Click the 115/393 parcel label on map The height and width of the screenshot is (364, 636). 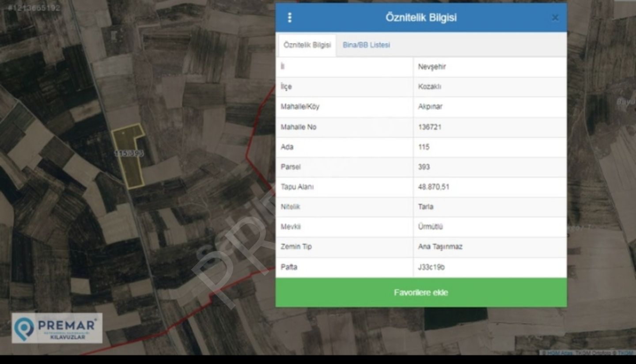129,153
